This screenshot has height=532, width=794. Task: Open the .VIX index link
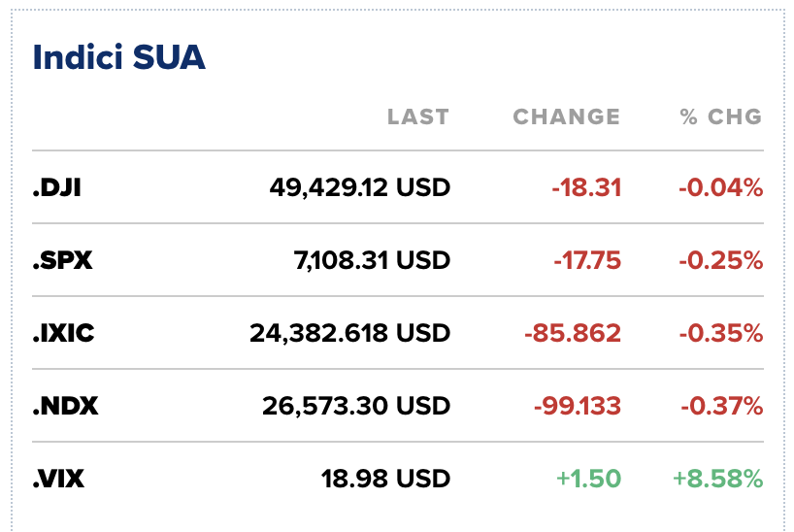pyautogui.click(x=60, y=479)
